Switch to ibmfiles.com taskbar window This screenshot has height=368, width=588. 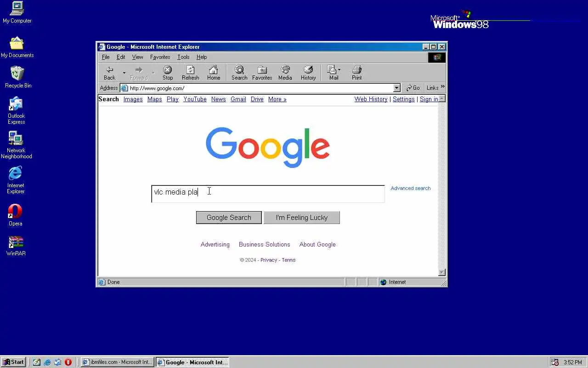tap(117, 362)
